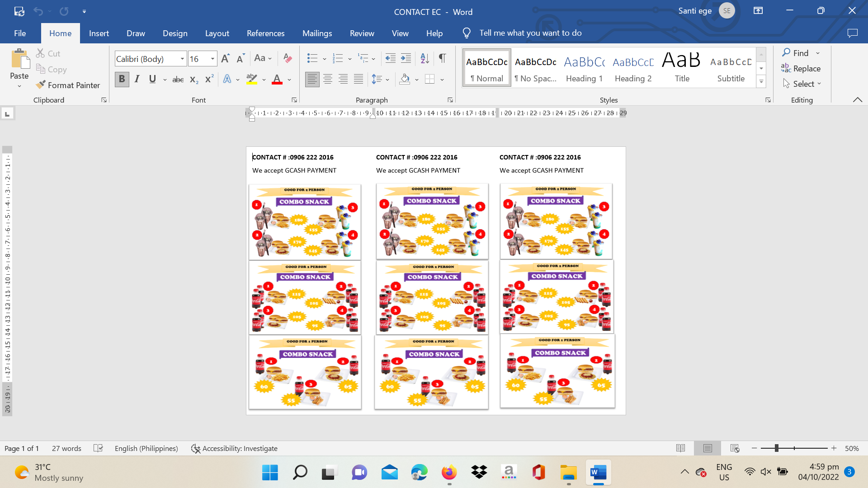Click the Shading paint bucket icon
Screen dimensions: 868x488
pyautogui.click(x=405, y=80)
